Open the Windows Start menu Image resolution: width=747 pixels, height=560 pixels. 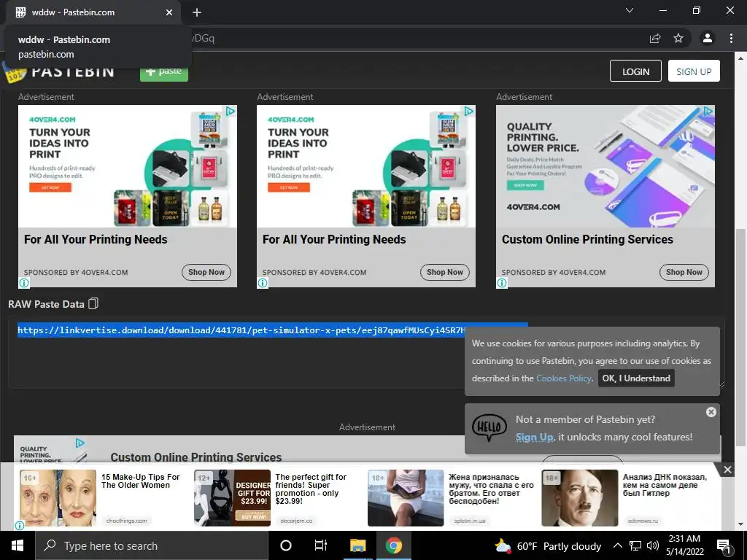pyautogui.click(x=18, y=545)
